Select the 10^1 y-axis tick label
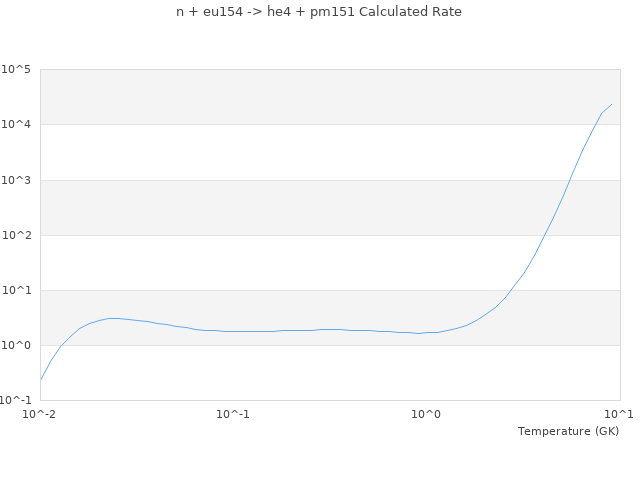The height and width of the screenshot is (480, 640). [x=16, y=291]
